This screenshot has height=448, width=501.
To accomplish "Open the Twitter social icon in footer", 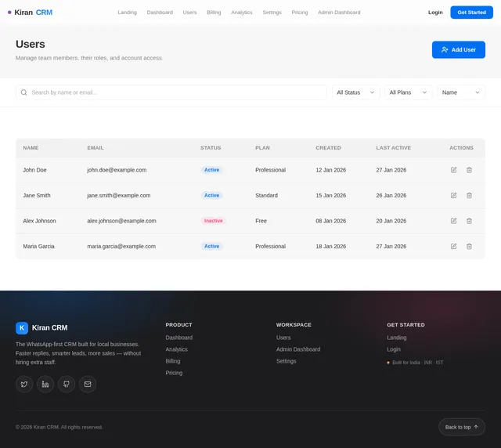I will point(24,384).
